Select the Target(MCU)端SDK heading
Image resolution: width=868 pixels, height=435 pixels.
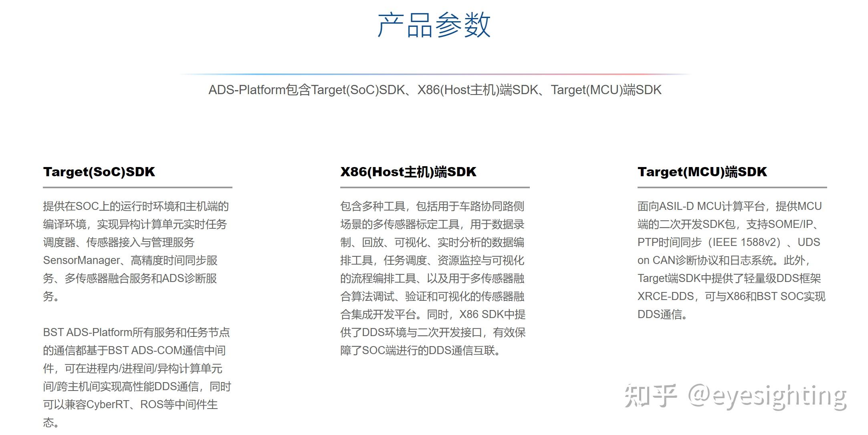(702, 172)
